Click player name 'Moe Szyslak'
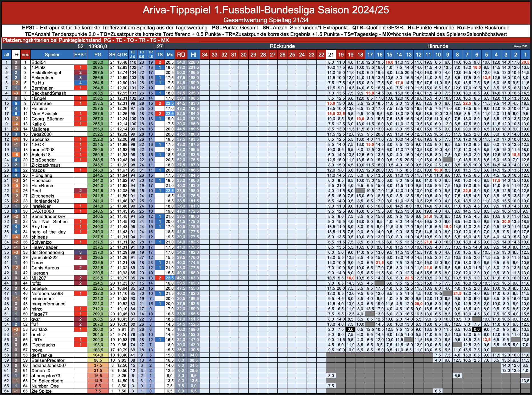Image resolution: width=532 pixels, height=395 pixels. point(44,114)
